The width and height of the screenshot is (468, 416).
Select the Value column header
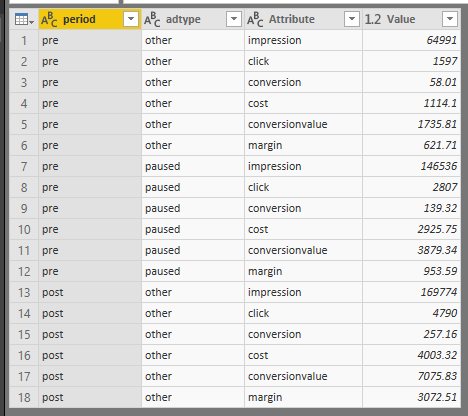(411, 19)
